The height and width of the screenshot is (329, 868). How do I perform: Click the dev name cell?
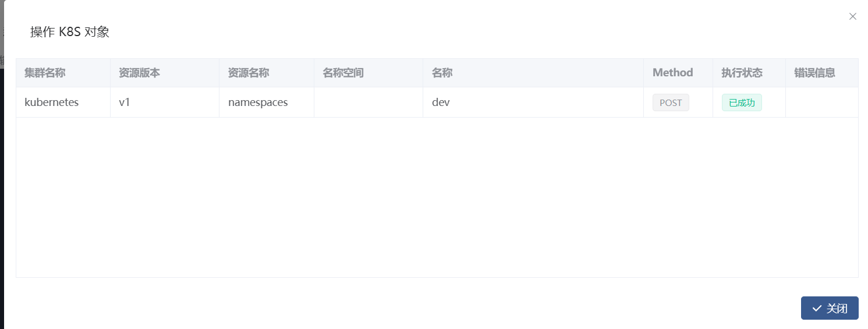533,102
